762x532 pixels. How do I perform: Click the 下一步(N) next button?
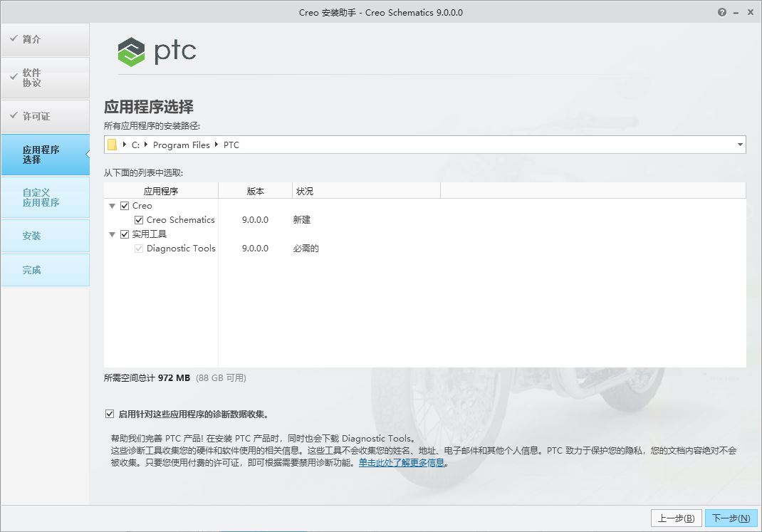tap(731, 518)
